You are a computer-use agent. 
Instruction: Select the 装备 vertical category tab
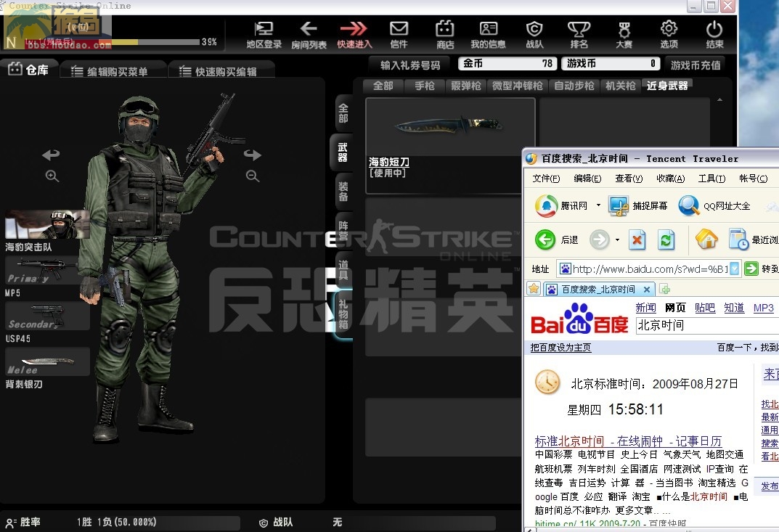coord(343,191)
